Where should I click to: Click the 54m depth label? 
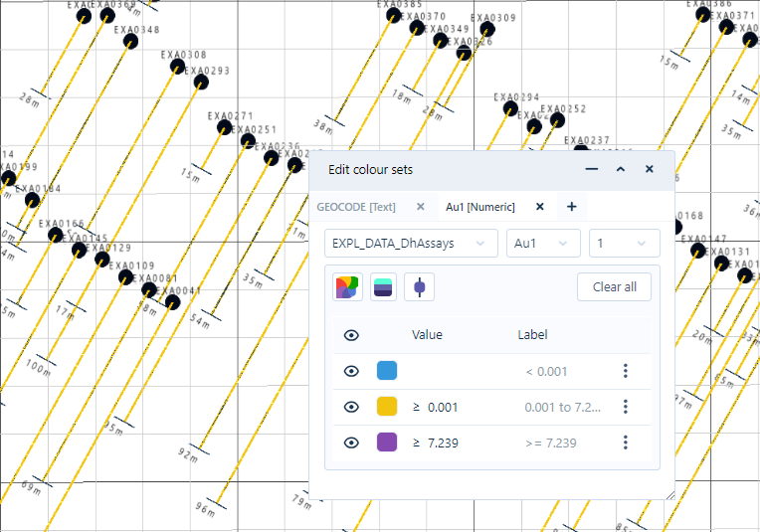tap(199, 321)
